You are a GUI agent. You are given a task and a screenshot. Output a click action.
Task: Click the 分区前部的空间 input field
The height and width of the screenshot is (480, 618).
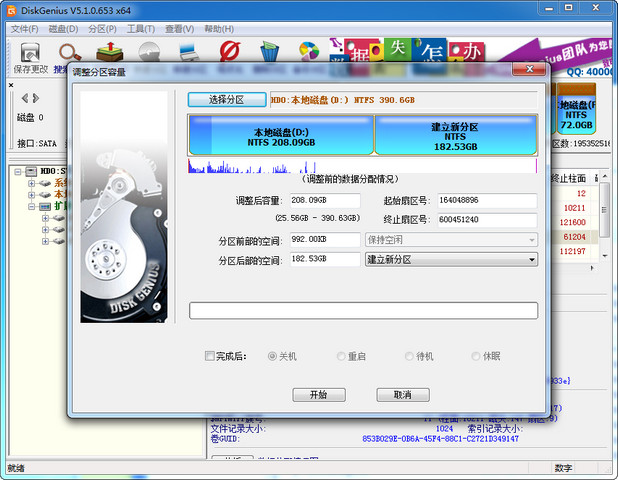325,240
